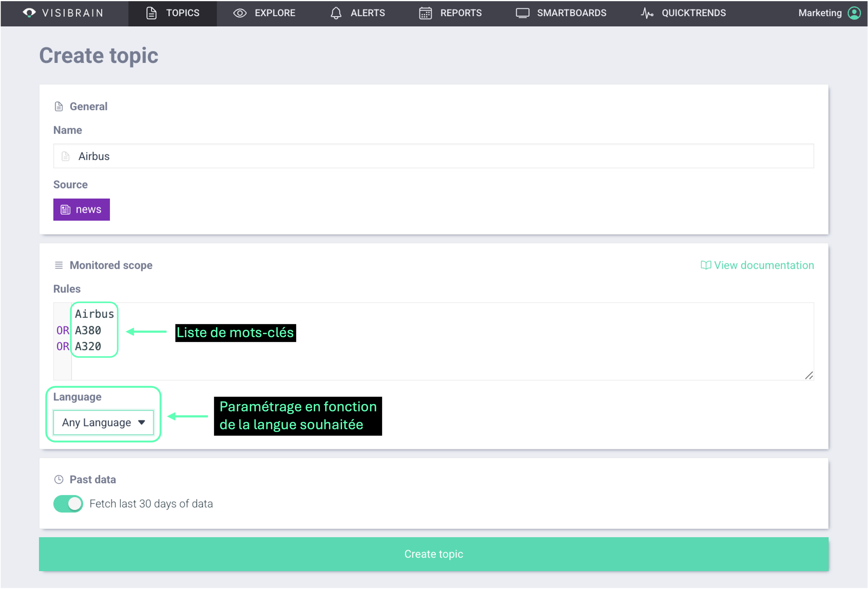
Task: Toggle the news source selection
Action: coord(81,210)
